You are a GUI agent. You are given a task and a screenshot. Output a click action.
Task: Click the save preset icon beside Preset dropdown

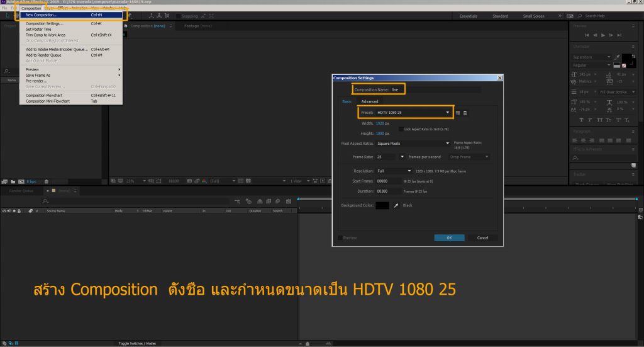click(x=458, y=113)
